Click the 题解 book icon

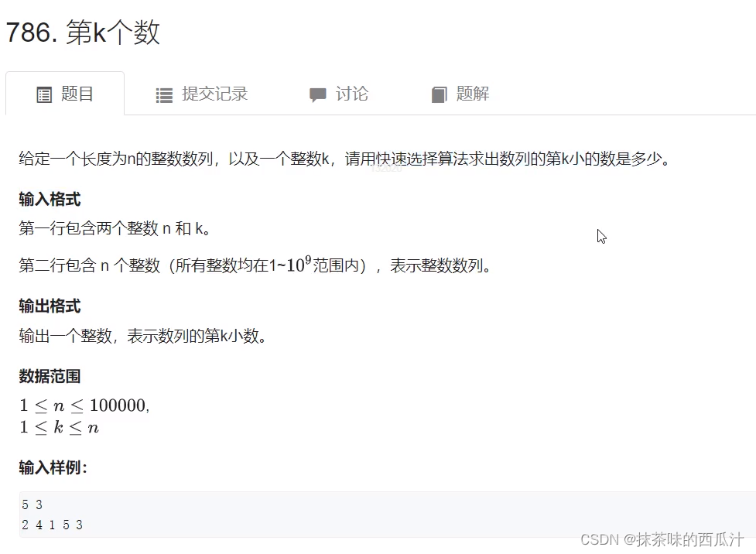(440, 94)
